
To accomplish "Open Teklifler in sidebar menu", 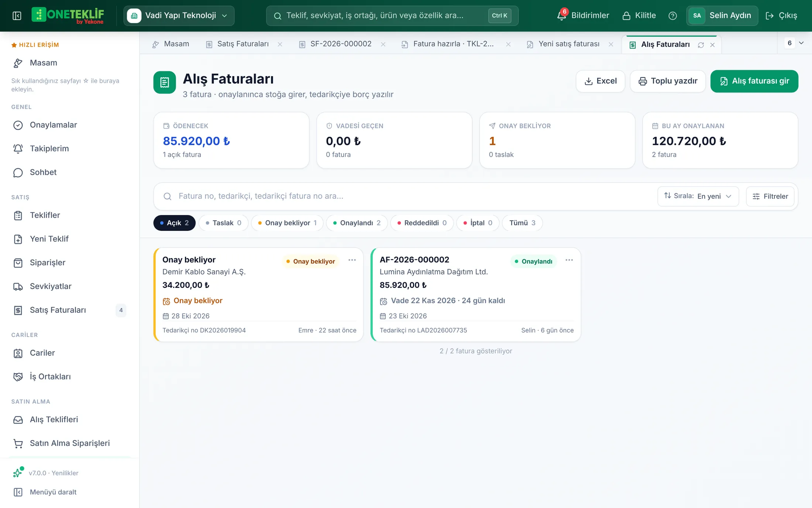I will coord(69,215).
